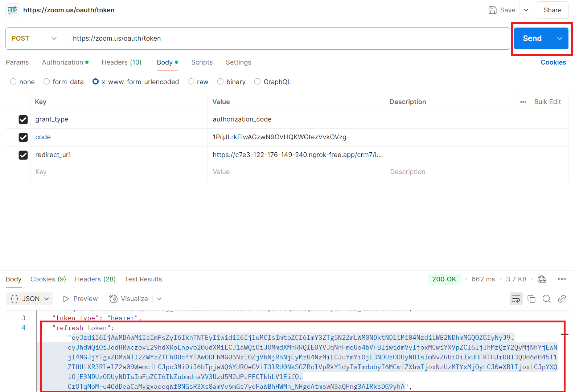
Task: Open the JSON format dropdown
Action: pos(29,299)
